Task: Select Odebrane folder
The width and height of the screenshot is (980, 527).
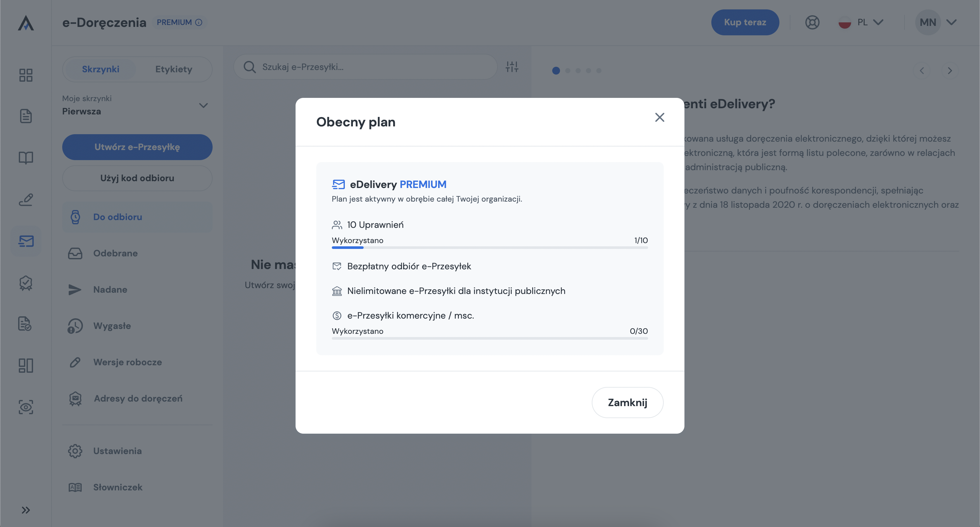Action: tap(137, 253)
